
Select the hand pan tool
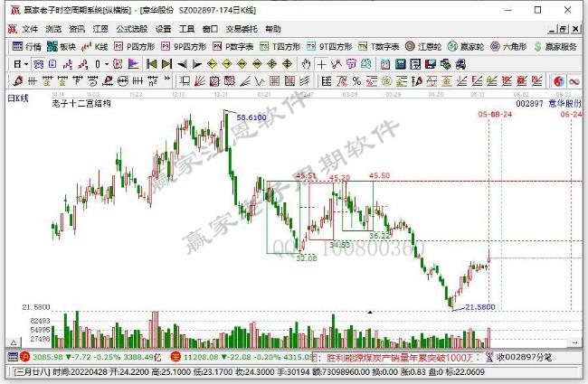306,64
